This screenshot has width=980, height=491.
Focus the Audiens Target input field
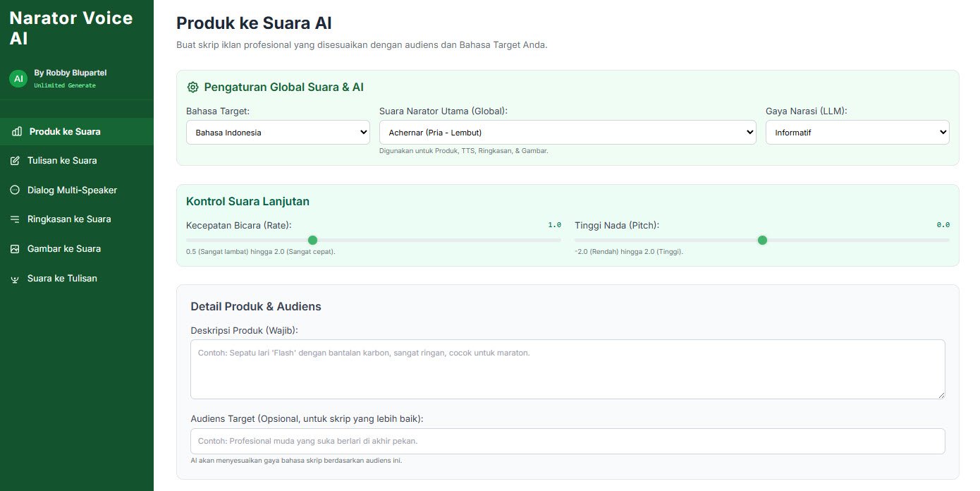(568, 441)
